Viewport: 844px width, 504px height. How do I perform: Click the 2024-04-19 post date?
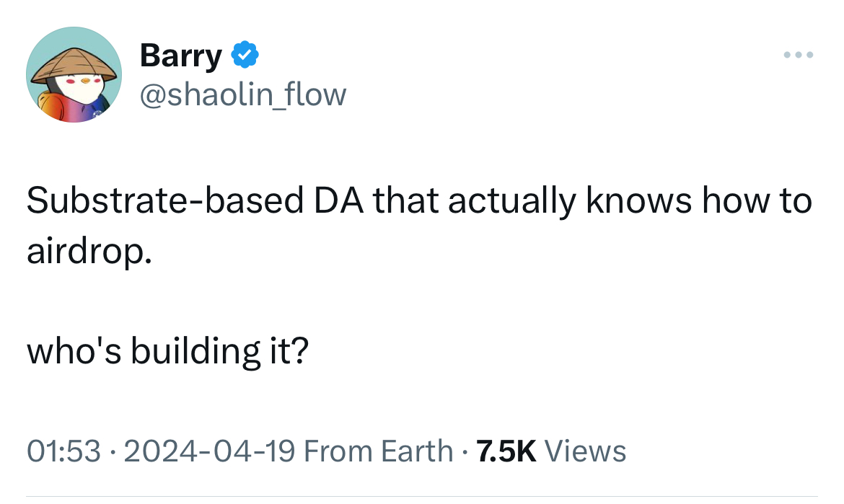(209, 451)
